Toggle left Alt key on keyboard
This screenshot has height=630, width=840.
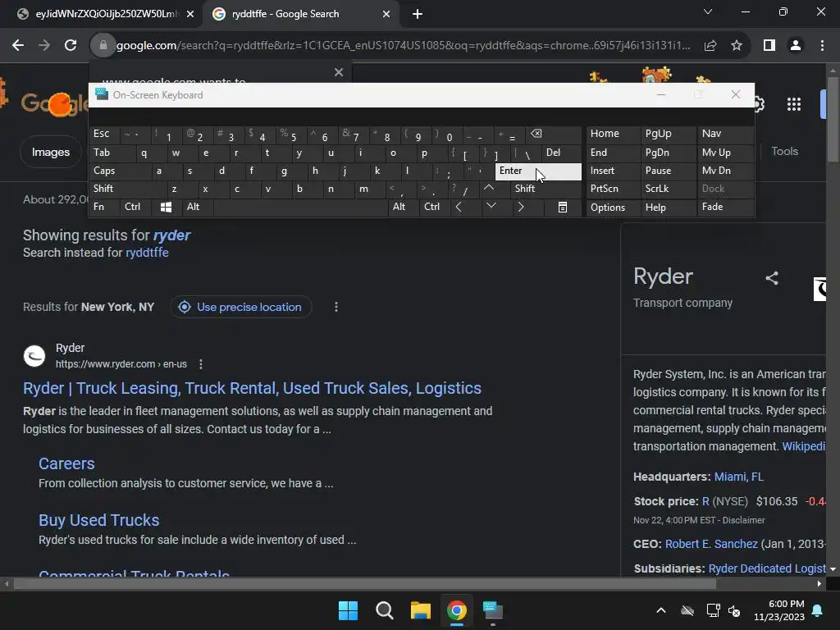click(x=197, y=208)
